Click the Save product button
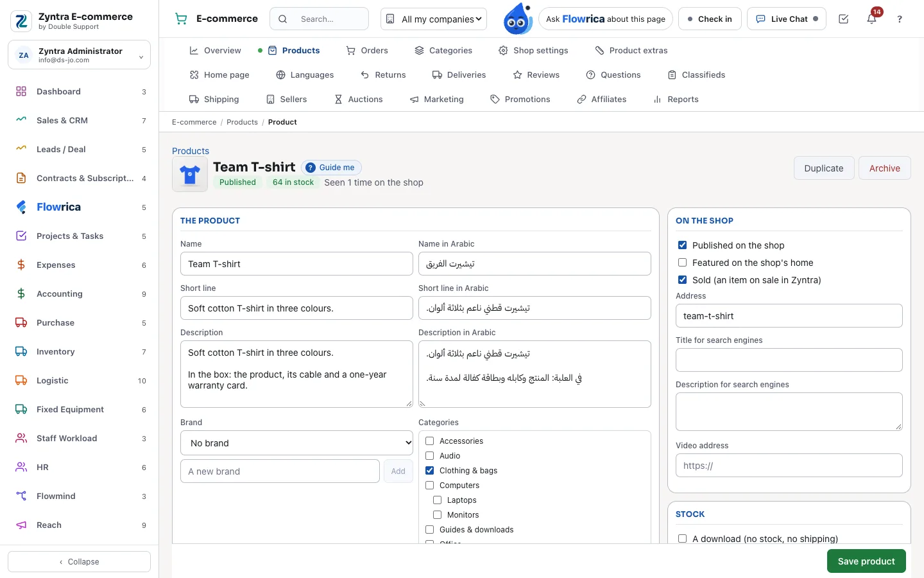The height and width of the screenshot is (578, 924). coord(866,561)
